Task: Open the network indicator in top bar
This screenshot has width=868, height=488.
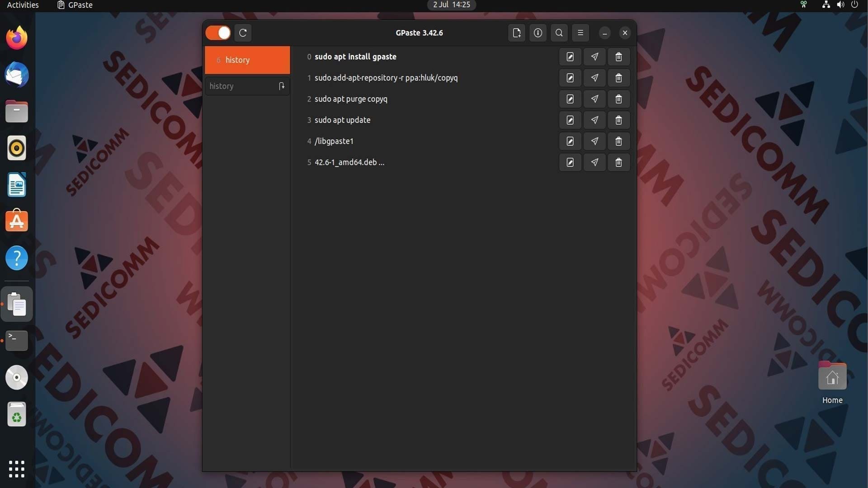Action: coord(826,5)
